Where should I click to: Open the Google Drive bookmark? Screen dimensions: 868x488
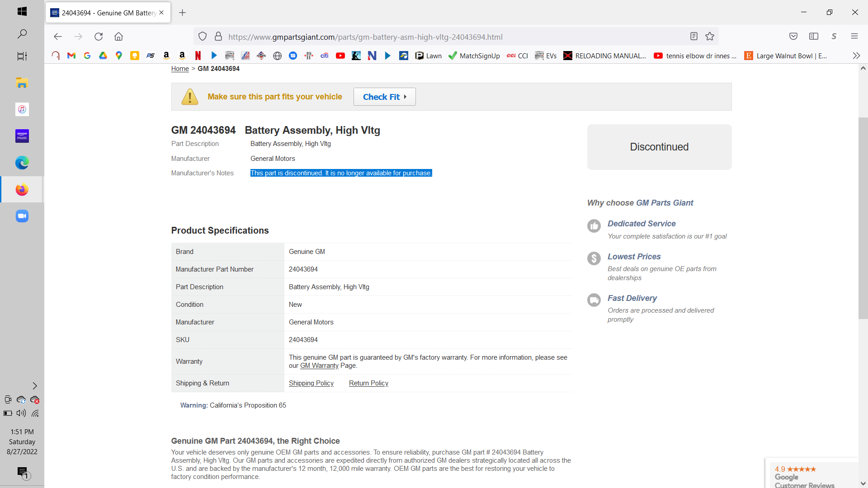tap(103, 56)
